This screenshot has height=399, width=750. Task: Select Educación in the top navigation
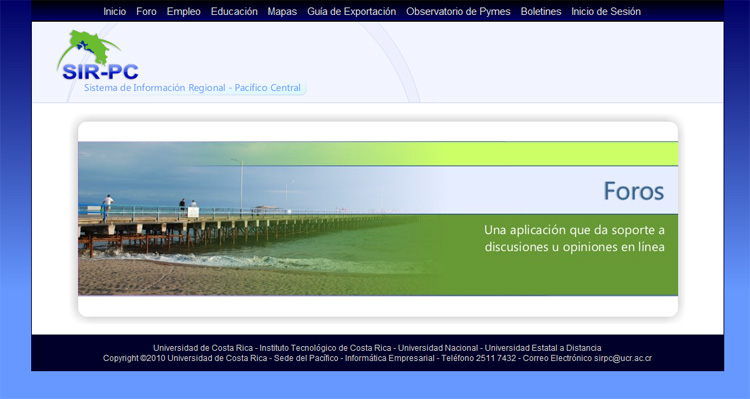coord(234,11)
